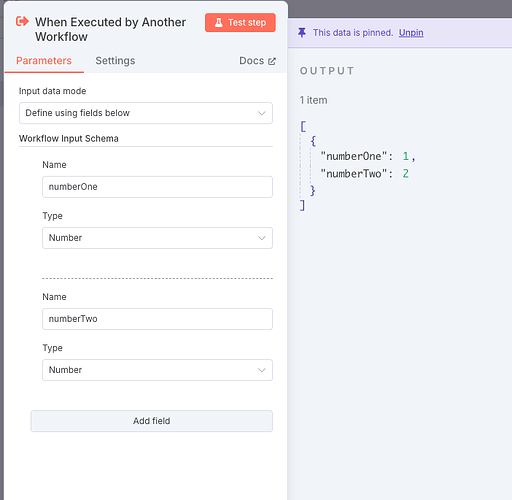Image resolution: width=512 pixels, height=500 pixels.
Task: Switch to the Settings tab
Action: point(115,61)
